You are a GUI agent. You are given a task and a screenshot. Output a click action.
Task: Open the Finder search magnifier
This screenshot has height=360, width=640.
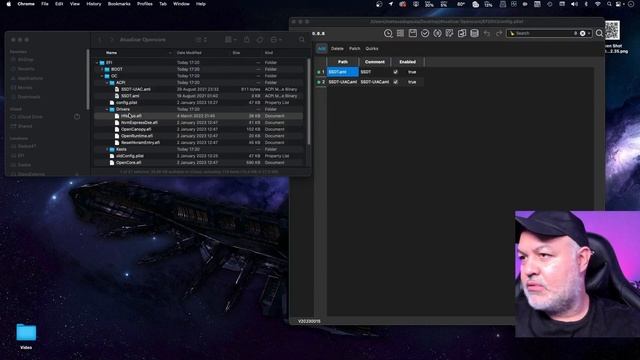click(x=302, y=40)
